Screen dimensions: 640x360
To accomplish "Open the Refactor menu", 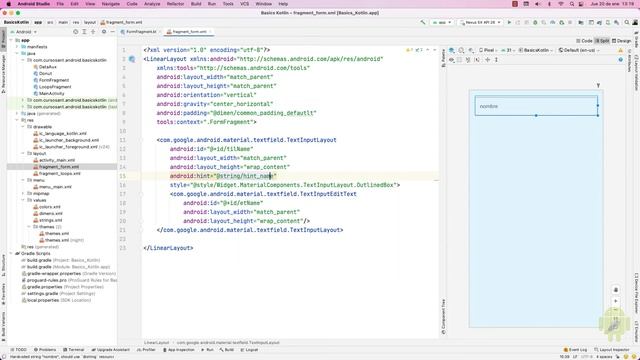I will 176,4.
